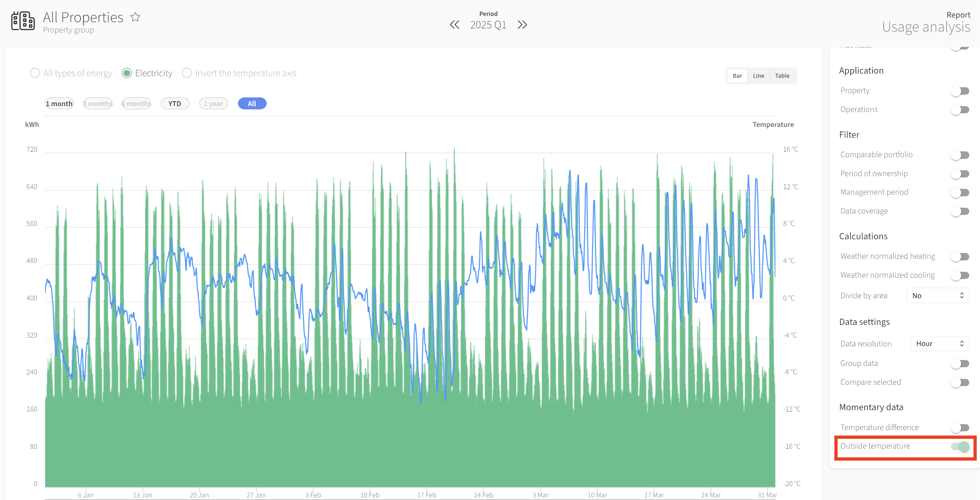The height and width of the screenshot is (500, 980).
Task: Click the Usage analysis report title
Action: (x=926, y=27)
